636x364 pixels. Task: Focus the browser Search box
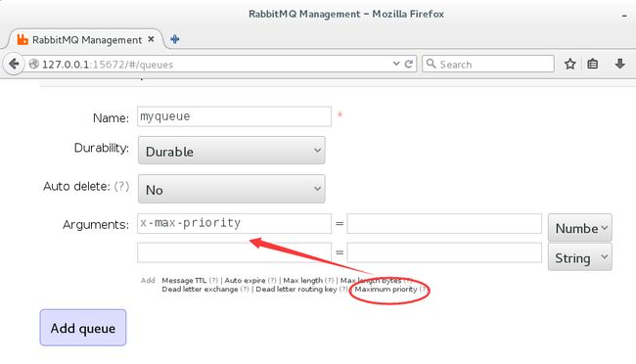tap(488, 65)
